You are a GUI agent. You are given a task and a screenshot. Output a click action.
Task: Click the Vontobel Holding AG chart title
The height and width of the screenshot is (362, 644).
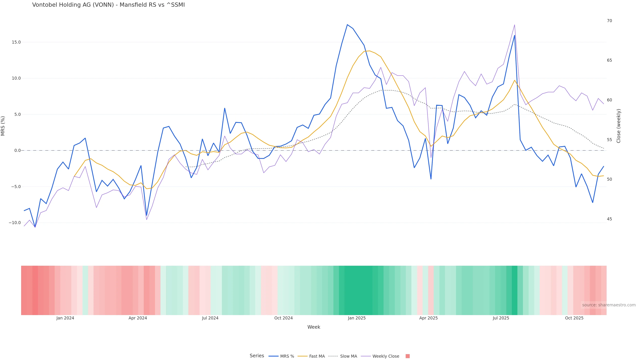109,5
